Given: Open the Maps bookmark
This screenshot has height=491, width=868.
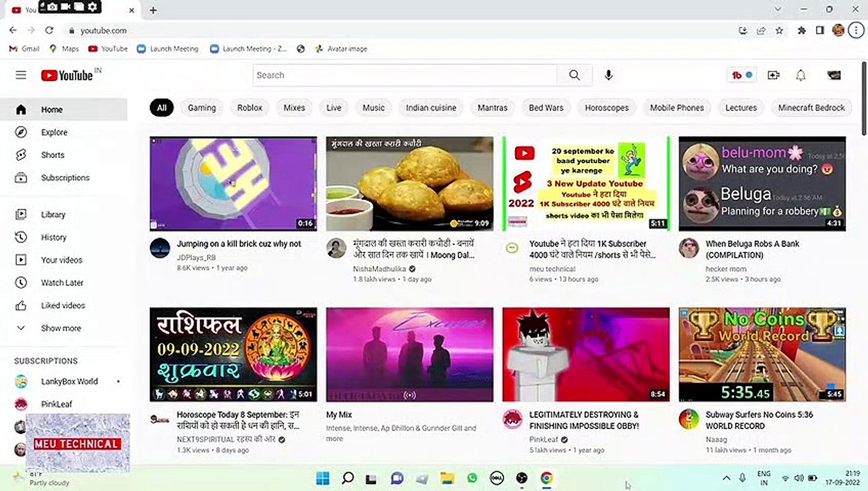Looking at the screenshot, I should (65, 48).
